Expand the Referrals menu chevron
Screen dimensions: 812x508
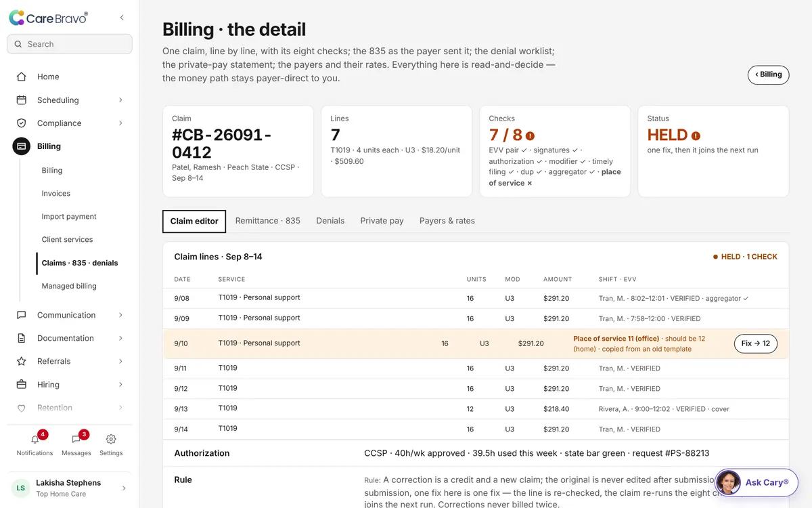click(120, 361)
